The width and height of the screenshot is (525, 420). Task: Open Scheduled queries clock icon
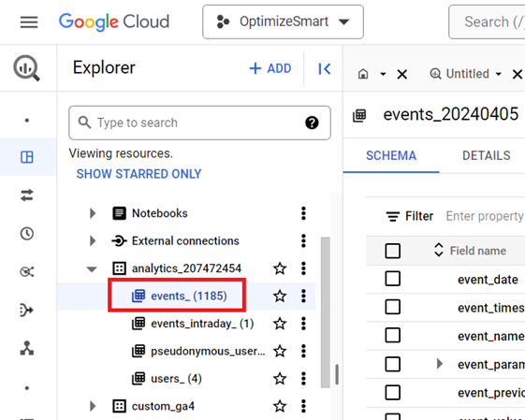coord(27,233)
